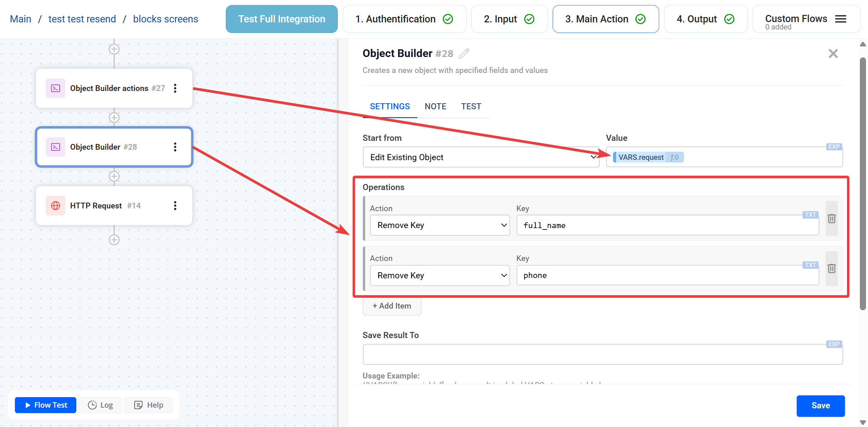Expand the Start from dropdown
This screenshot has height=427, width=868.
click(x=481, y=157)
